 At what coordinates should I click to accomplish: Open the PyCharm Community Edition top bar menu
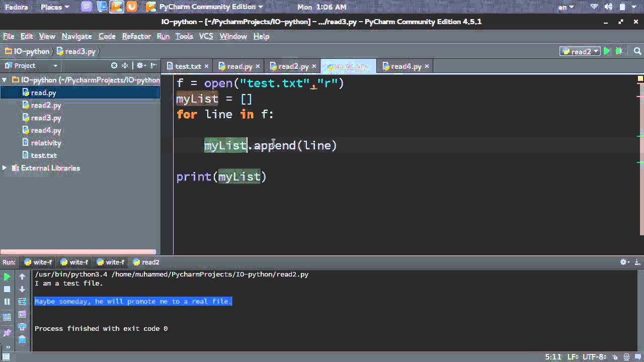pos(209,7)
